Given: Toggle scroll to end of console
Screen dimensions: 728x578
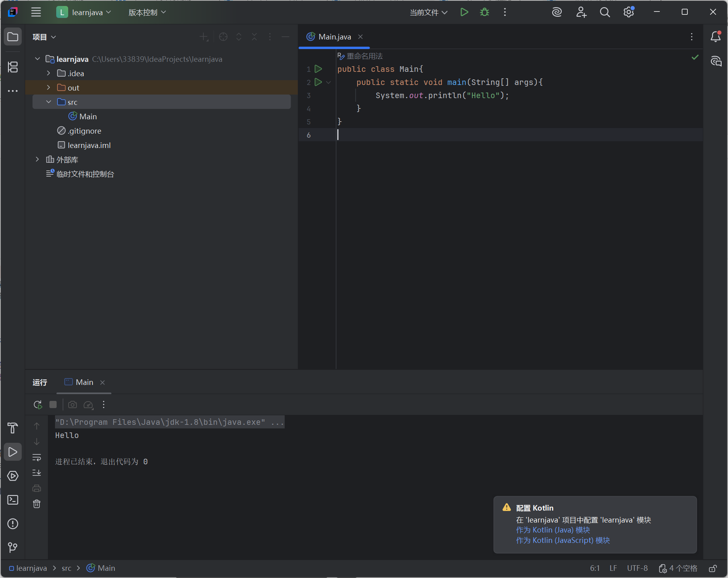Looking at the screenshot, I should pyautogui.click(x=37, y=473).
